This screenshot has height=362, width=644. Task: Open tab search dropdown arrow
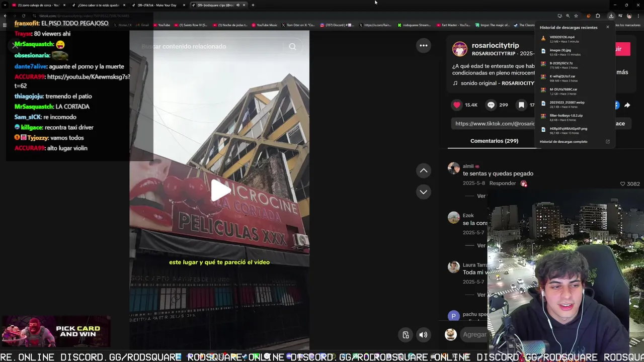5,5
